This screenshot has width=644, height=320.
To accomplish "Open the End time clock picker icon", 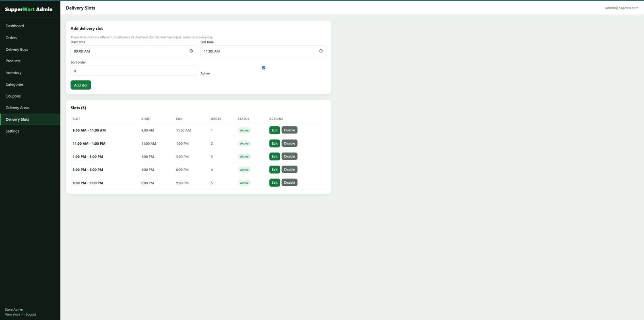I will [321, 51].
